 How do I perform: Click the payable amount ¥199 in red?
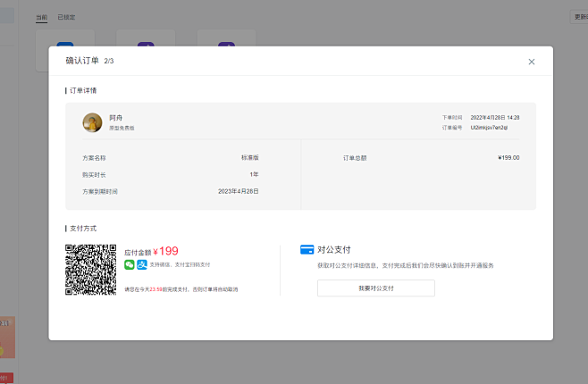point(165,251)
